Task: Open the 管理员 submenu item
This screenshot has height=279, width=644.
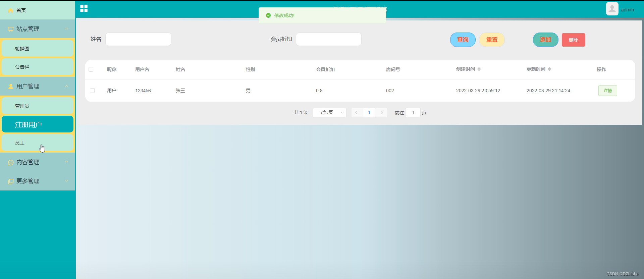Action: pyautogui.click(x=38, y=106)
